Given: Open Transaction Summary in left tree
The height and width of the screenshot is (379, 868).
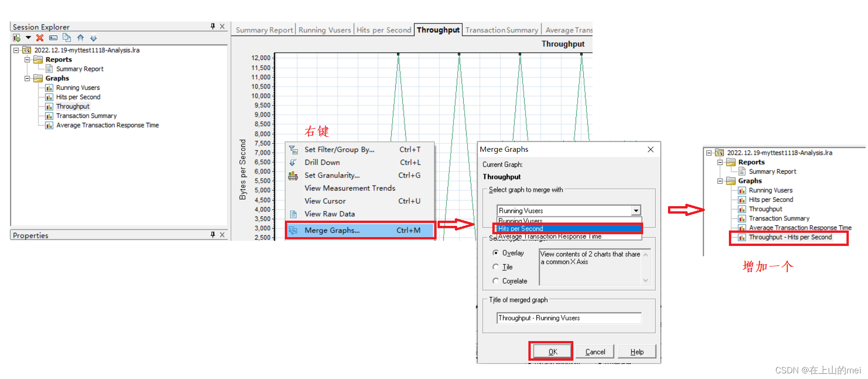Looking at the screenshot, I should tap(86, 116).
